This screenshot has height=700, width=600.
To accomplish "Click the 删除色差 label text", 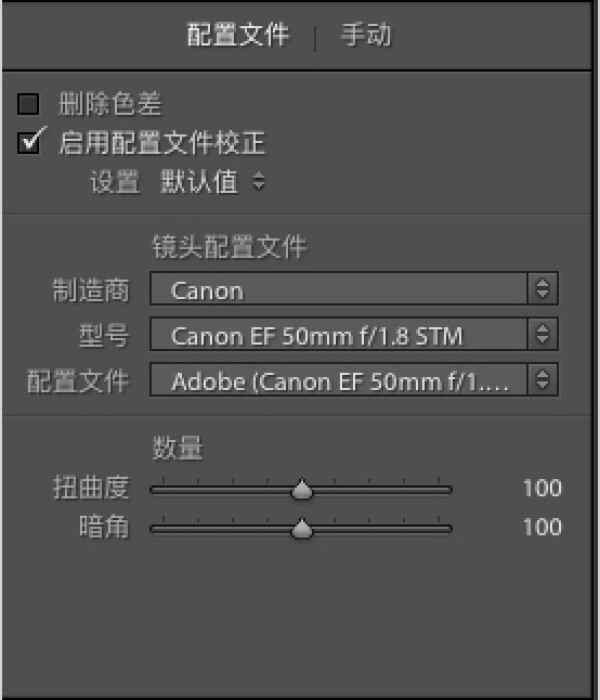I will [x=110, y=103].
